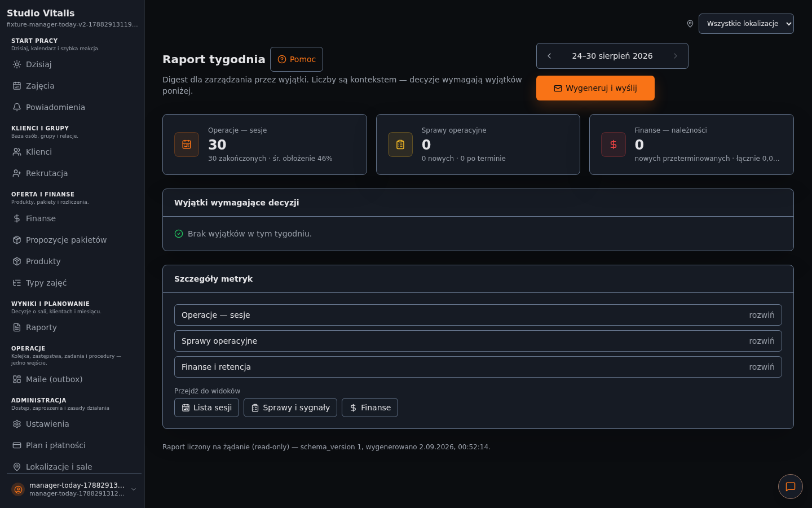812x508 pixels.
Task: Expand the Operacje — sesje metrics row
Action: click(x=478, y=315)
